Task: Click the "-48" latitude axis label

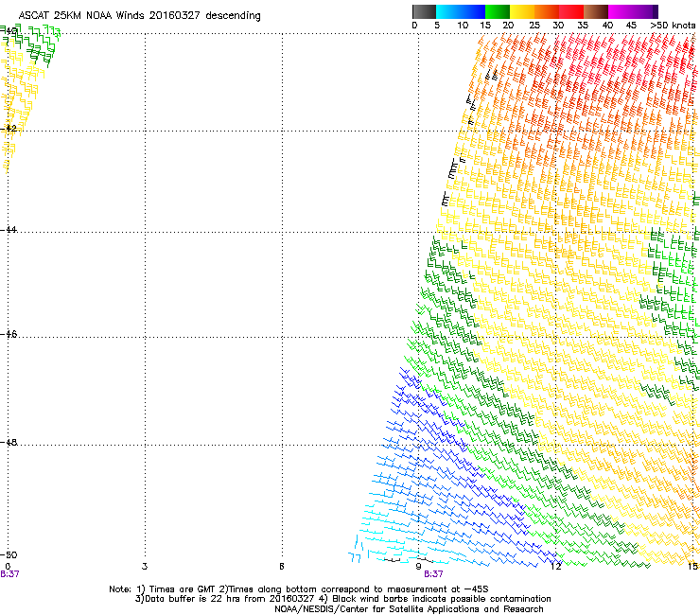Action: point(9,443)
